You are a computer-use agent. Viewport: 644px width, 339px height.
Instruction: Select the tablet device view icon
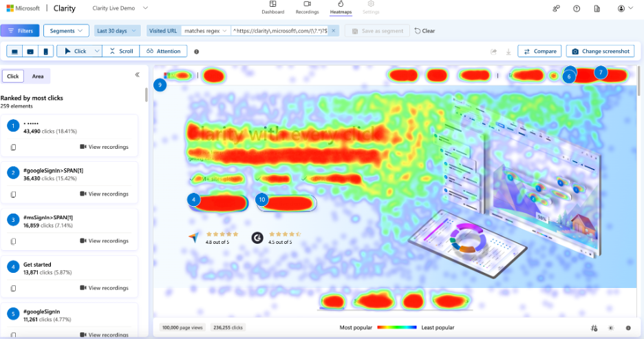(30, 51)
